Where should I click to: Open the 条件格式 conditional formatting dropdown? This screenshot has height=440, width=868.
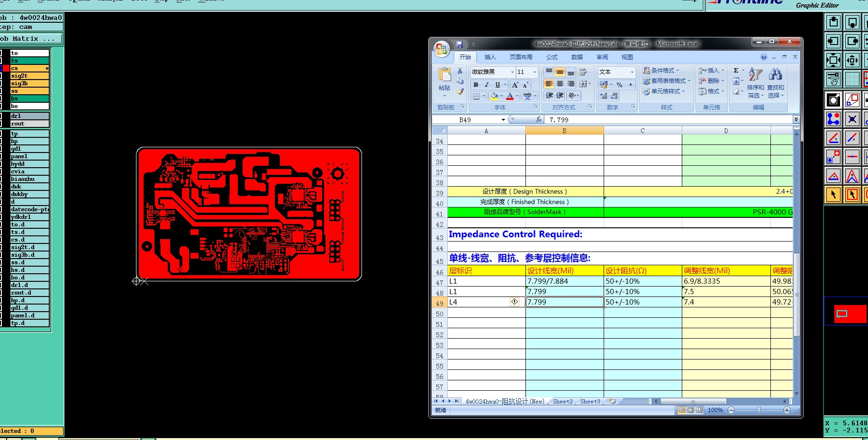click(661, 71)
